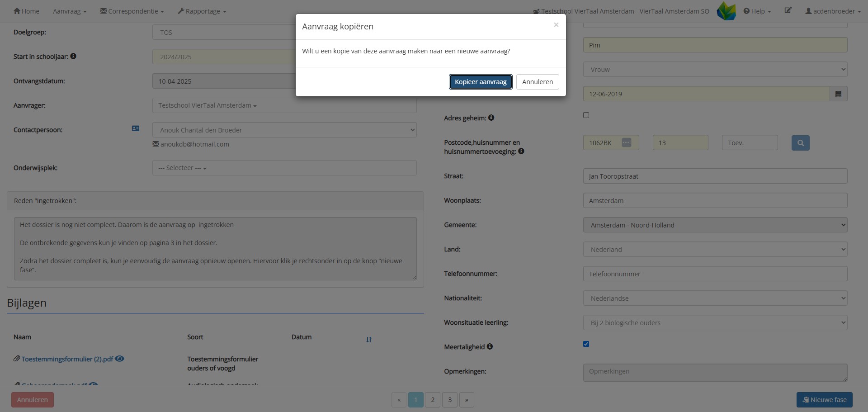Click the Opmerkingen text area

[715, 373]
